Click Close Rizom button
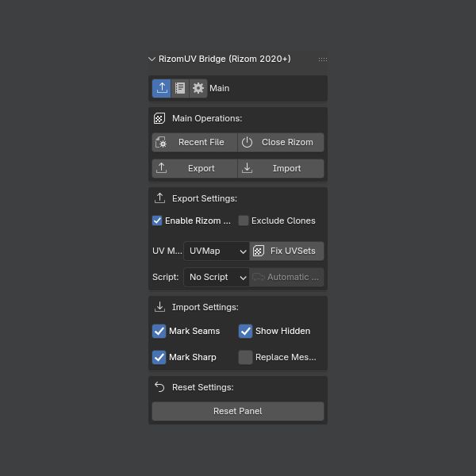 point(281,142)
